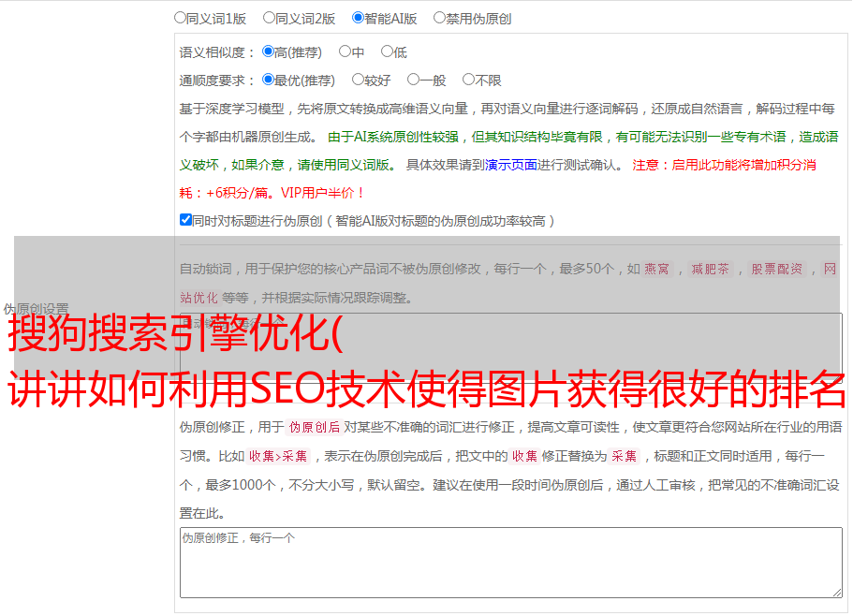Click the 减肥茶 example keyword tag
Viewport: 853px width, 616px height.
(711, 269)
